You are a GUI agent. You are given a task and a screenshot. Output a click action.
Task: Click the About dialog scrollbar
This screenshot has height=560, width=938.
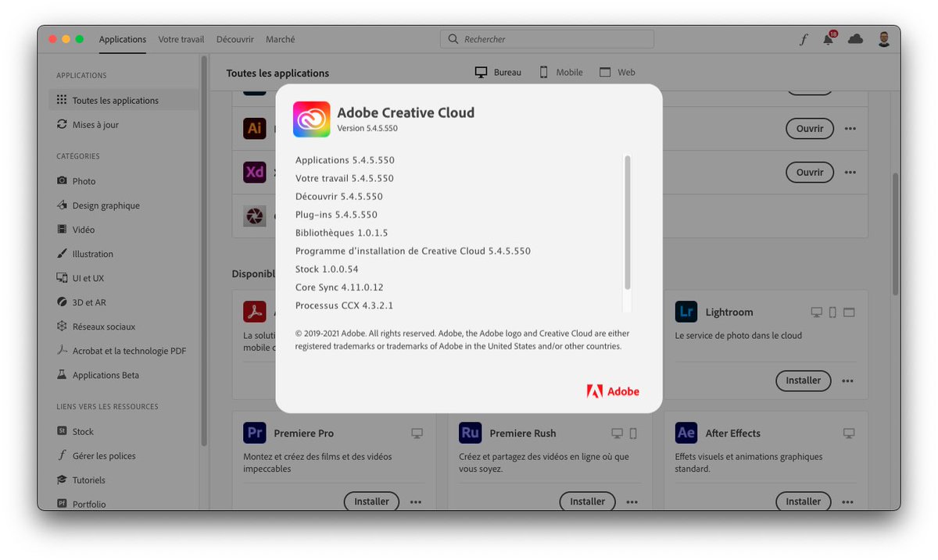627,222
